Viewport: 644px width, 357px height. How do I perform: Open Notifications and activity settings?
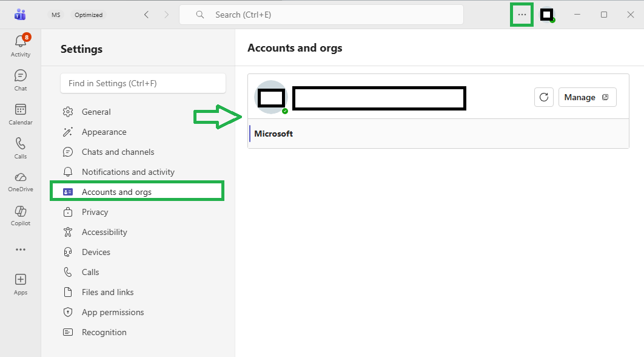tap(128, 172)
